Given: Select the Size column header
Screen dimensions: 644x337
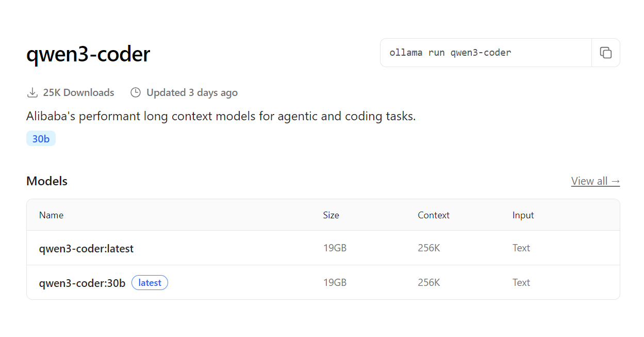Looking at the screenshot, I should click(x=331, y=215).
